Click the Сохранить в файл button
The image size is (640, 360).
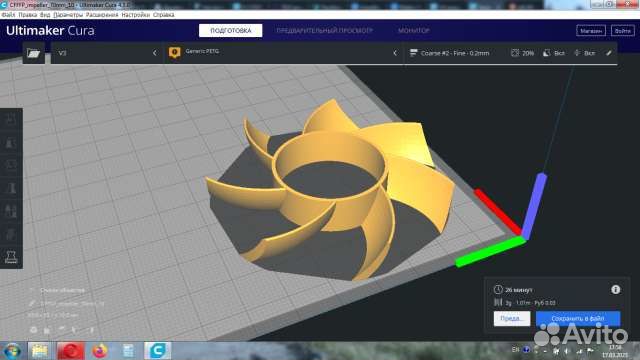coord(578,318)
